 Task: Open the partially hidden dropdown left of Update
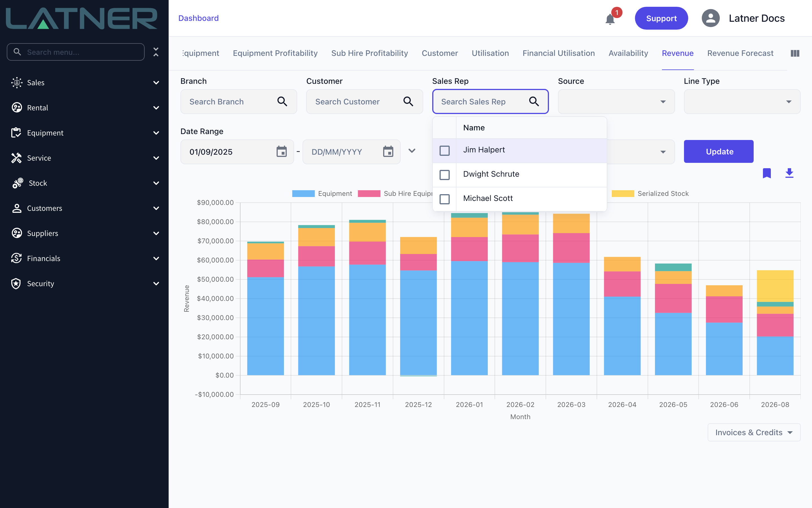(x=641, y=152)
